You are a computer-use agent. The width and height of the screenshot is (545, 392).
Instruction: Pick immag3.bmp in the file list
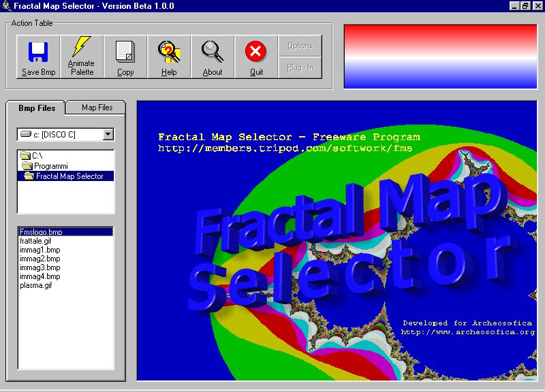[x=65, y=267]
